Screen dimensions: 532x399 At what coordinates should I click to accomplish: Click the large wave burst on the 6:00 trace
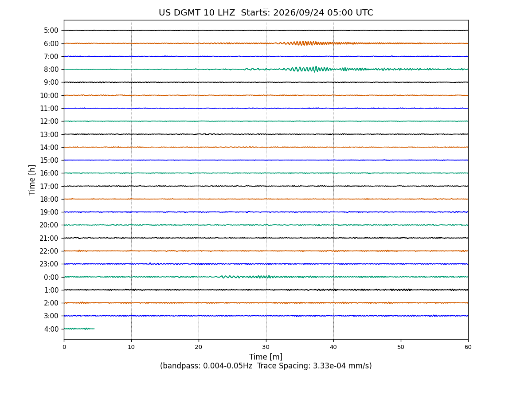tap(306, 43)
